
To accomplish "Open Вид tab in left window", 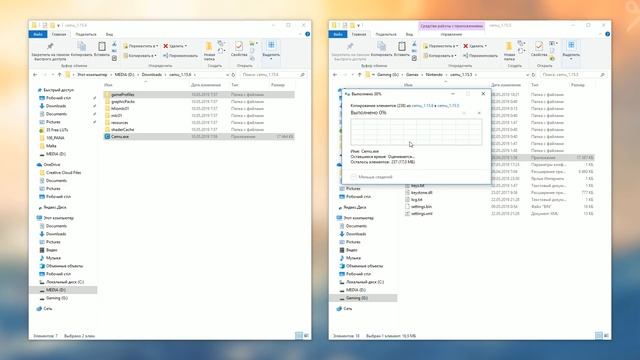I will 109,34.
